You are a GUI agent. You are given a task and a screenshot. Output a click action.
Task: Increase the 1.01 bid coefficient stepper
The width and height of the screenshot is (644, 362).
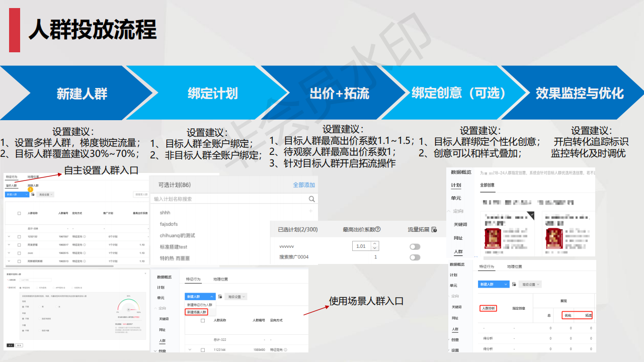[x=374, y=244]
